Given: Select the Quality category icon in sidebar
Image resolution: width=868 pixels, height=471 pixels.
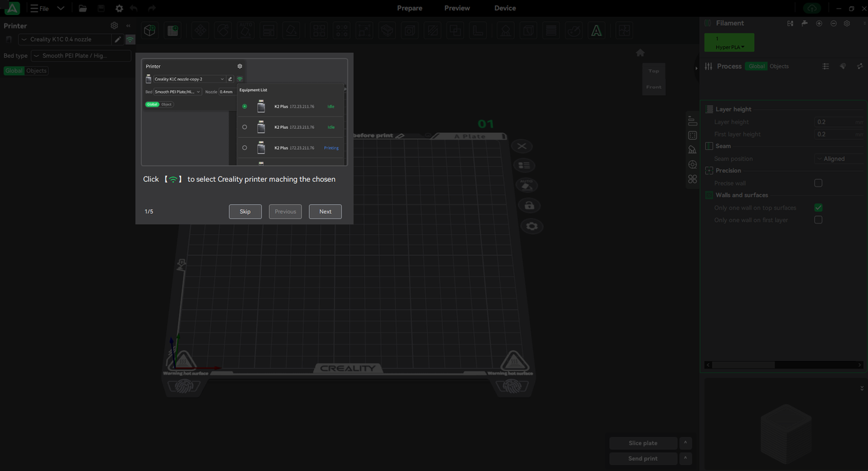Looking at the screenshot, I should point(692,121).
